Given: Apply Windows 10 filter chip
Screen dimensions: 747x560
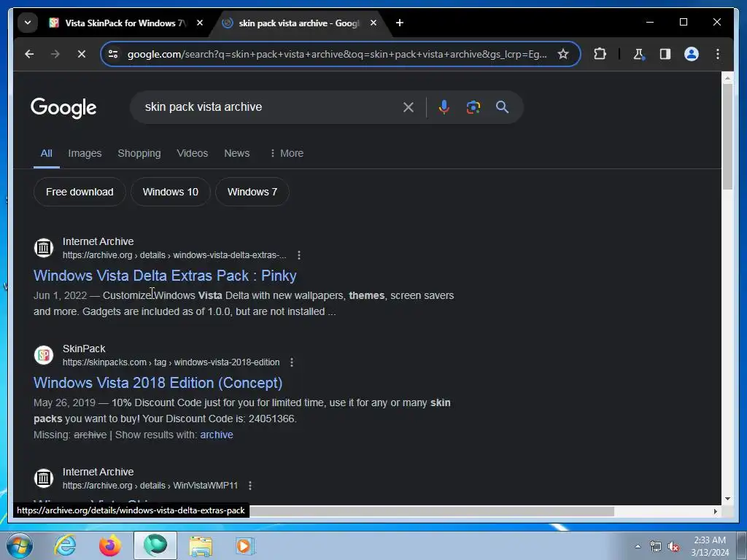Looking at the screenshot, I should point(171,192).
